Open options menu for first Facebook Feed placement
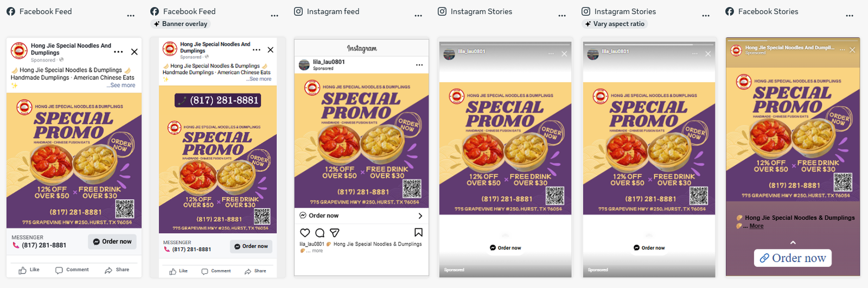868x288 pixels. point(131,16)
